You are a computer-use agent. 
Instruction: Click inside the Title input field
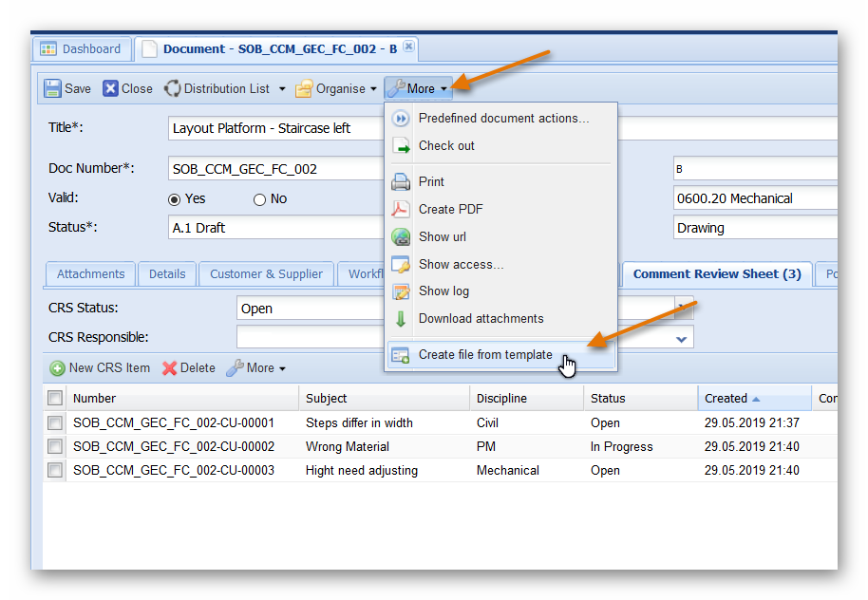(275, 128)
